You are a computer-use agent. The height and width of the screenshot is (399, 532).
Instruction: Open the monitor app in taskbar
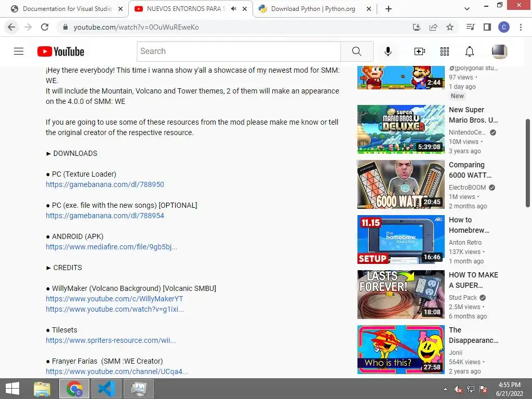click(139, 389)
